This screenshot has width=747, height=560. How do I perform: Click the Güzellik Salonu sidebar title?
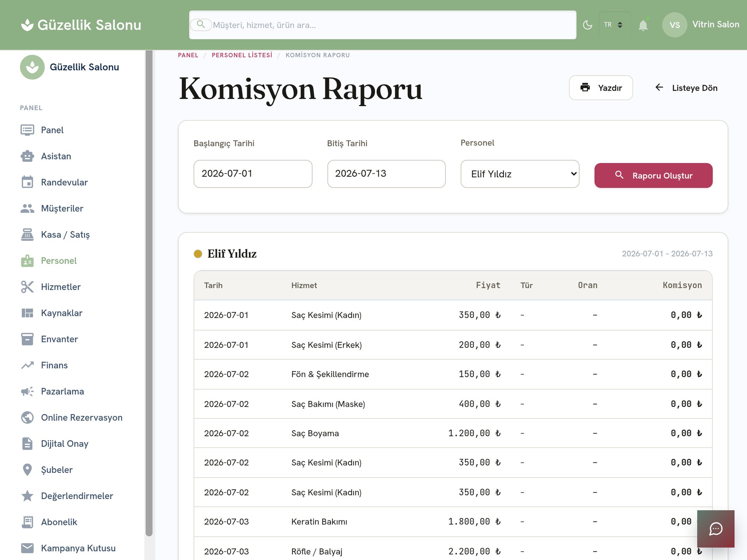[x=84, y=67]
